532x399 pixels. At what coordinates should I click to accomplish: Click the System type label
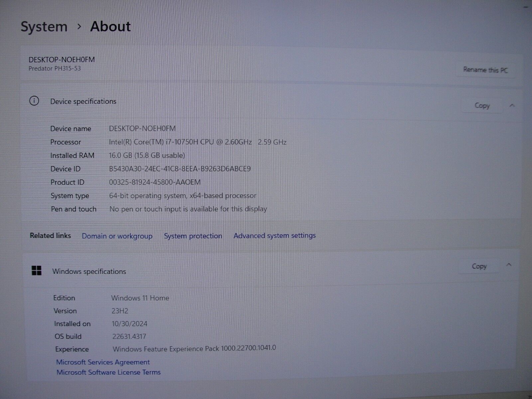pos(70,196)
